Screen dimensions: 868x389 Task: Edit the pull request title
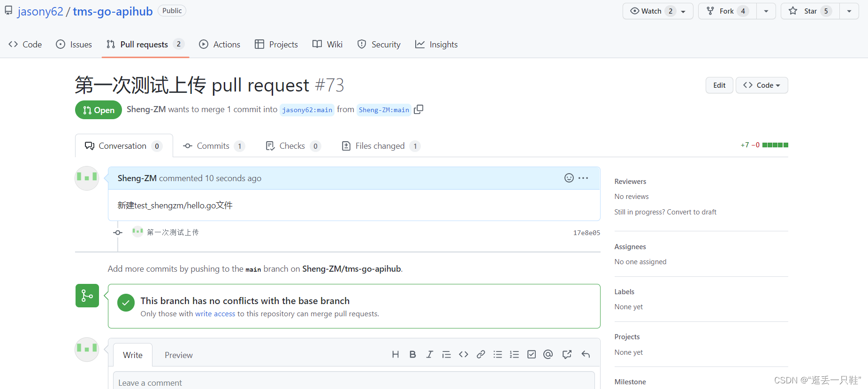[x=719, y=85]
